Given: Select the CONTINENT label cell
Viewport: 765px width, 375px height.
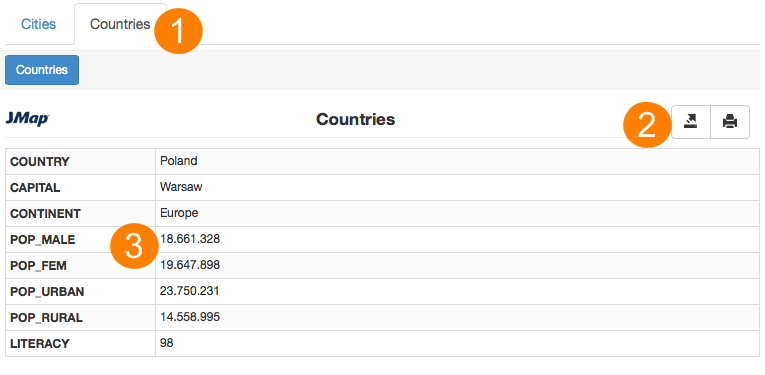Looking at the screenshot, I should pyautogui.click(x=81, y=214).
